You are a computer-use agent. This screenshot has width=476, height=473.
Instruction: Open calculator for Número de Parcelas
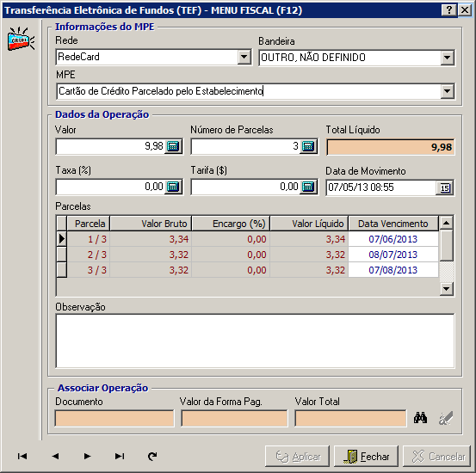coord(308,146)
